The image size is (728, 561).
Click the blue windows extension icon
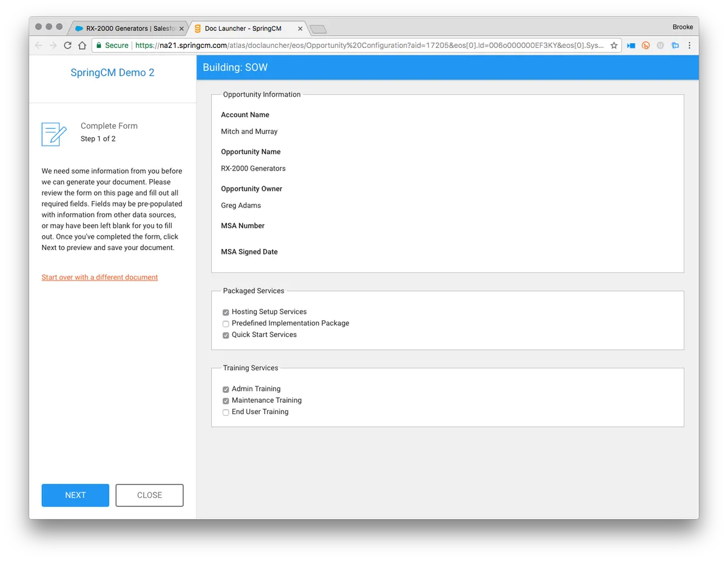(x=675, y=46)
